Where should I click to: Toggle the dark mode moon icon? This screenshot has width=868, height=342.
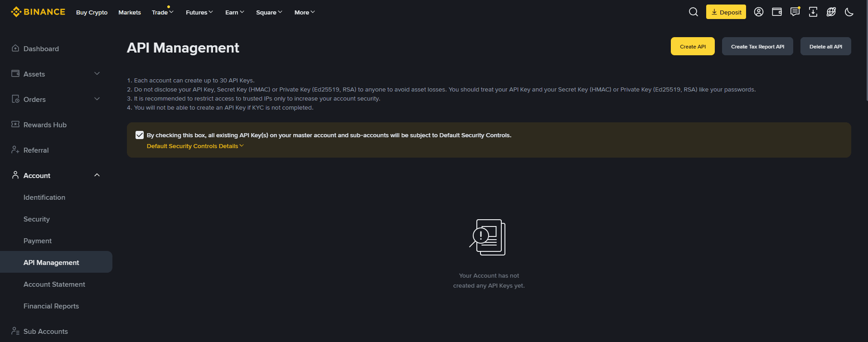(x=849, y=12)
